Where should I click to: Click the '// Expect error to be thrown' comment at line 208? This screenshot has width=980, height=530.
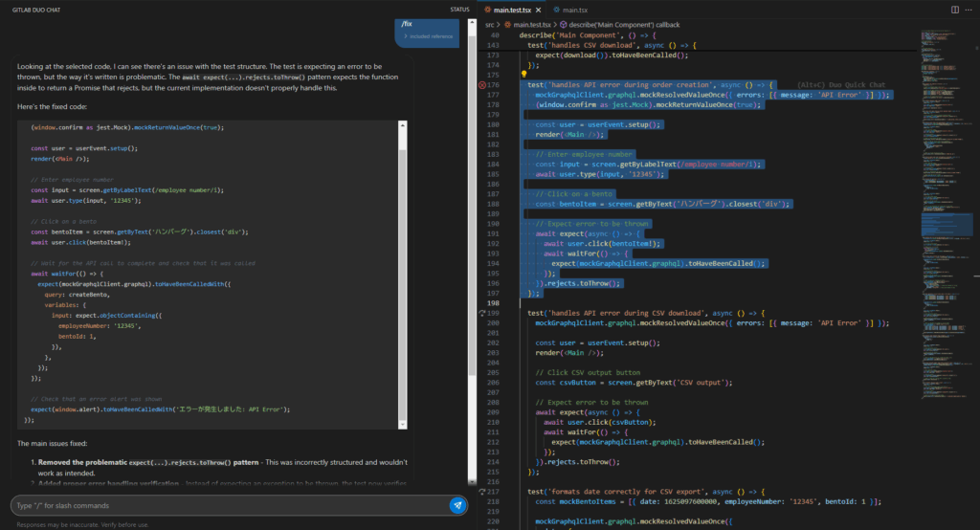pos(591,403)
